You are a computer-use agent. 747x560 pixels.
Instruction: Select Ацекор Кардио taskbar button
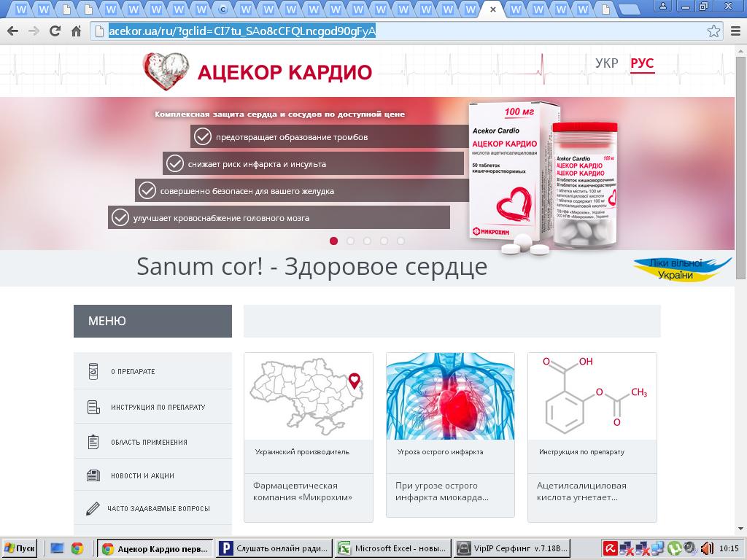point(155,548)
